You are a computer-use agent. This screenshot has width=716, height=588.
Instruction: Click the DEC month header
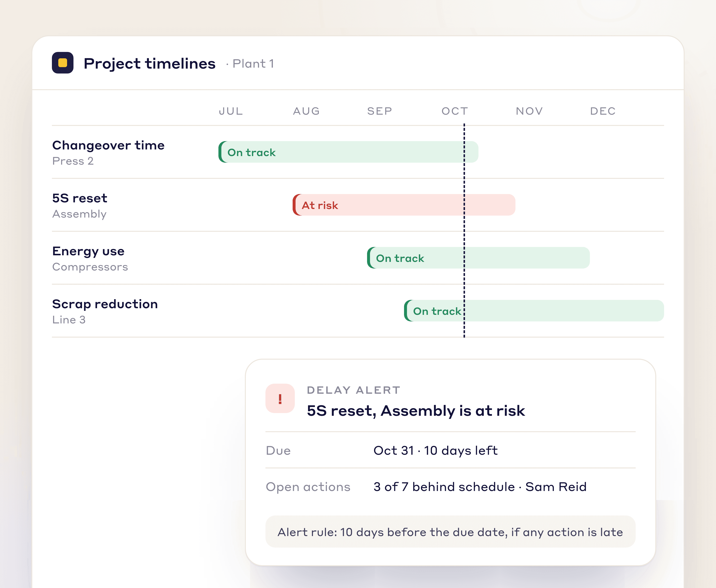click(603, 111)
